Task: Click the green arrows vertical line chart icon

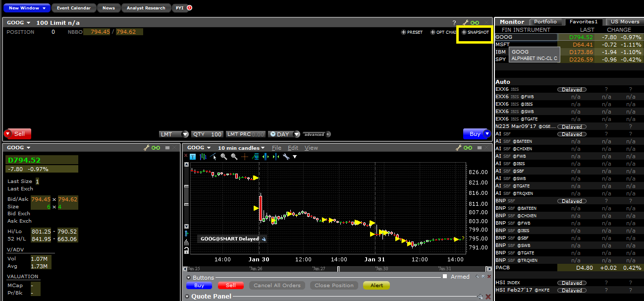Action: (275, 157)
